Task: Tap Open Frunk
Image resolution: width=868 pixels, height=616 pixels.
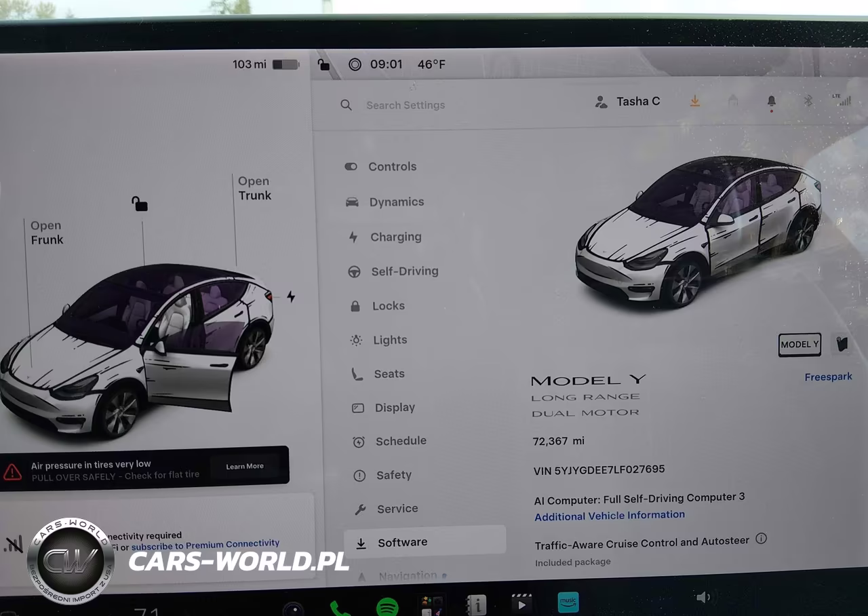Action: coord(47,233)
